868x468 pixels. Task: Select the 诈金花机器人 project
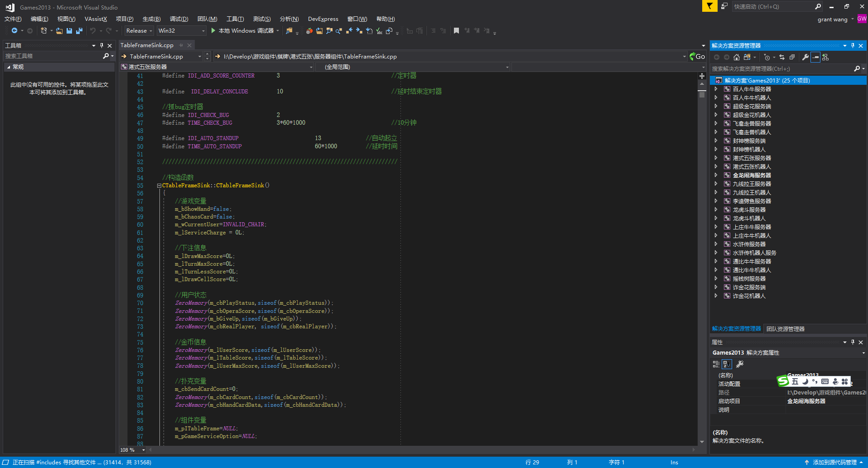pos(749,296)
